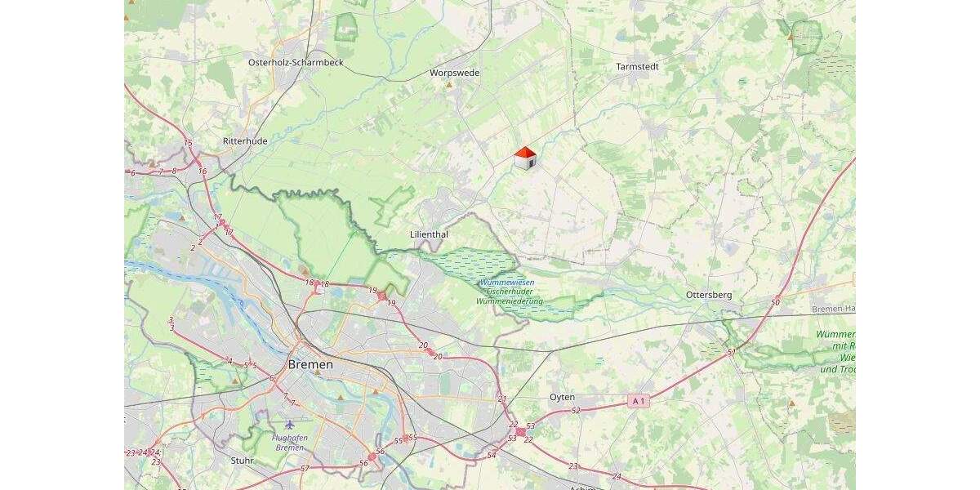Select the junction 57 marker near Stuhr
Viewport: 980px width, 490px height.
coord(305,469)
